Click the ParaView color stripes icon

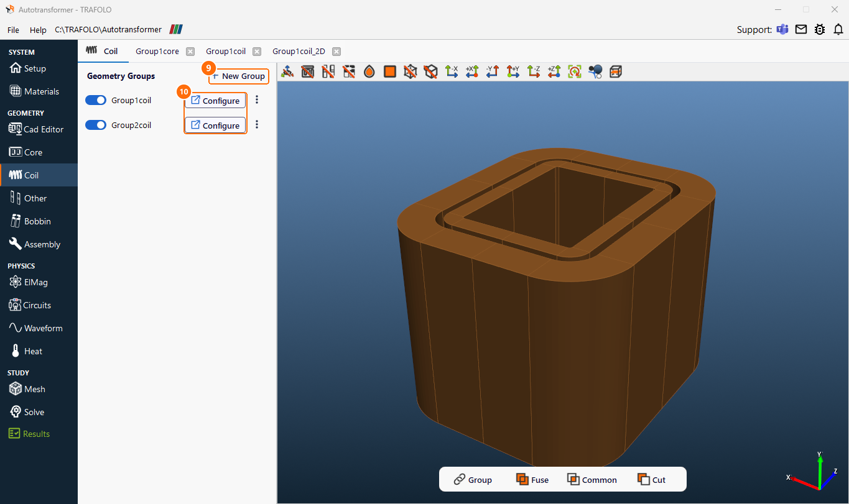(x=176, y=29)
